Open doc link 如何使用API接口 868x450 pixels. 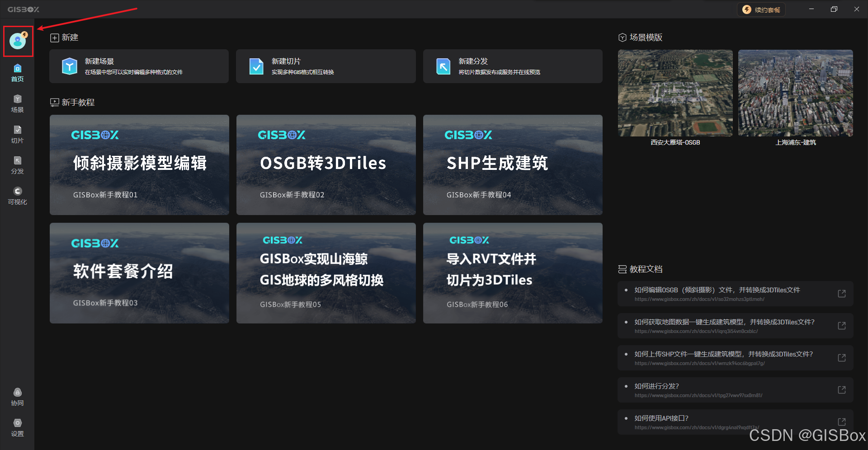click(736, 422)
